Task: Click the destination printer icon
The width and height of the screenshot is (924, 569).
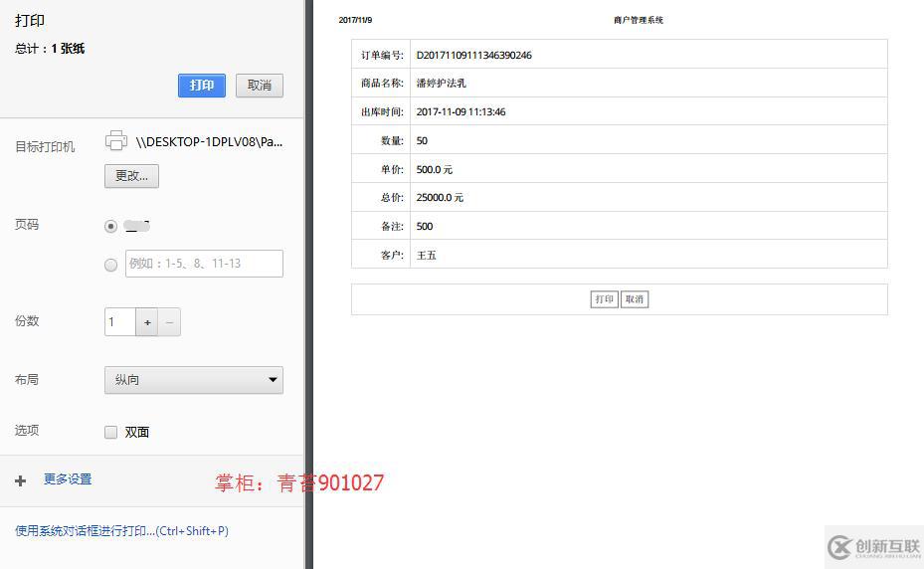Action: click(x=116, y=140)
